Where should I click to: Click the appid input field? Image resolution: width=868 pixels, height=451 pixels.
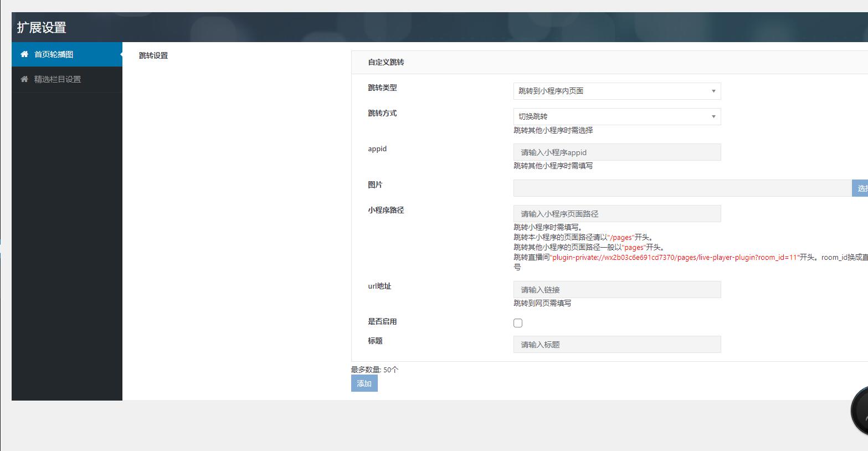[x=617, y=152]
